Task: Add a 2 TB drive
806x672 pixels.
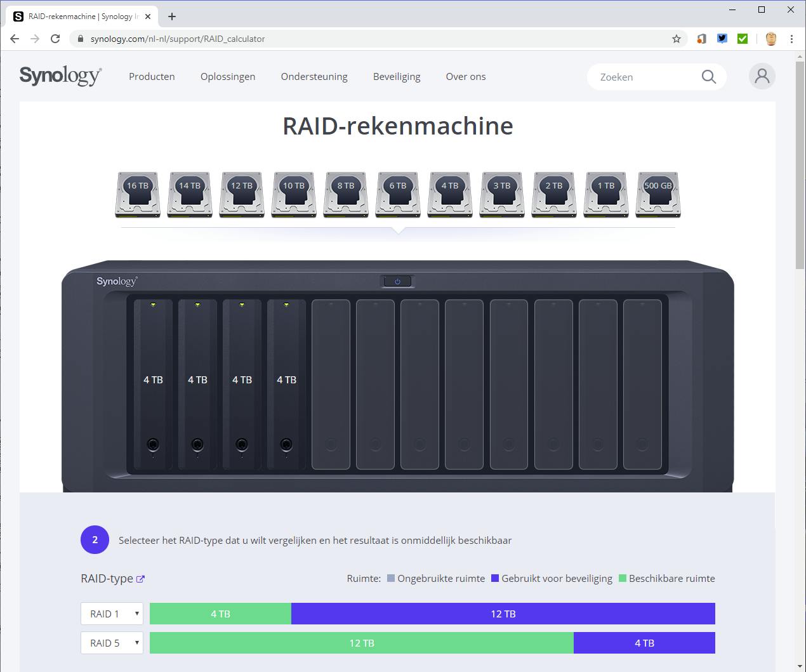Action: click(554, 194)
